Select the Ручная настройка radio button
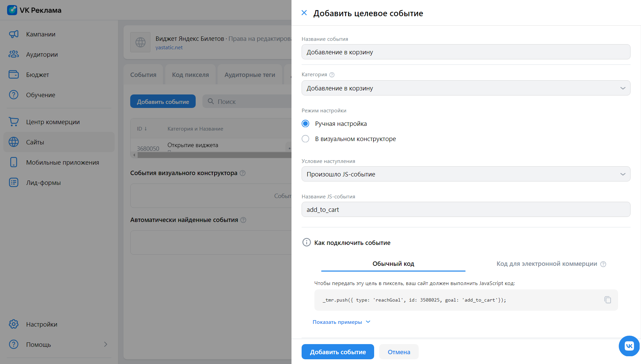The height and width of the screenshot is (364, 641). pos(305,124)
